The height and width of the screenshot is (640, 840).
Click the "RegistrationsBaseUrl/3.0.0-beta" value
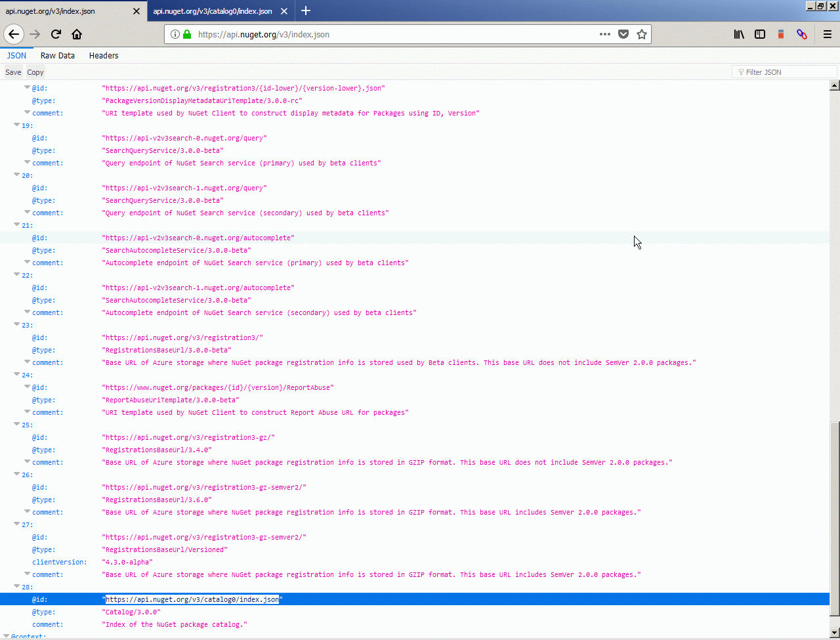coord(167,350)
